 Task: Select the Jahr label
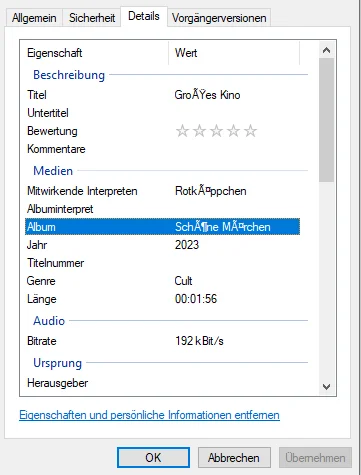click(37, 245)
